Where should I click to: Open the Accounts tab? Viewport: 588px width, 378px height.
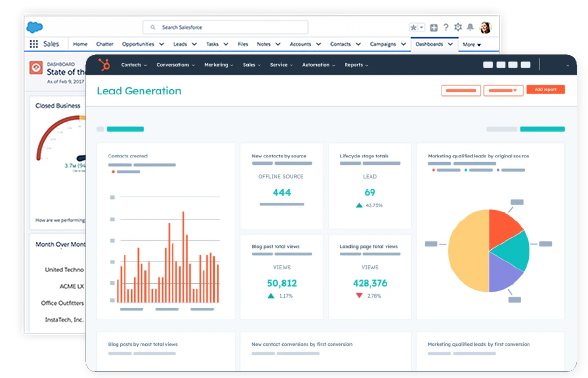coord(300,44)
